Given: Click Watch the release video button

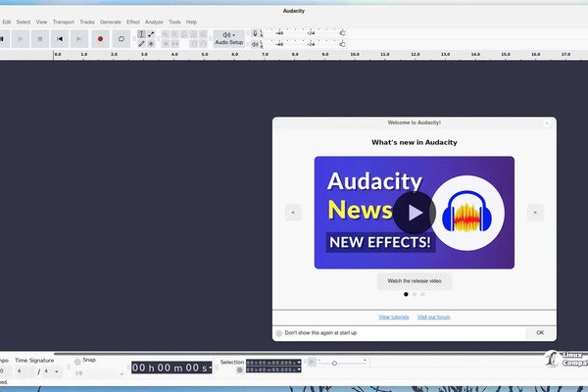Looking at the screenshot, I should [415, 281].
